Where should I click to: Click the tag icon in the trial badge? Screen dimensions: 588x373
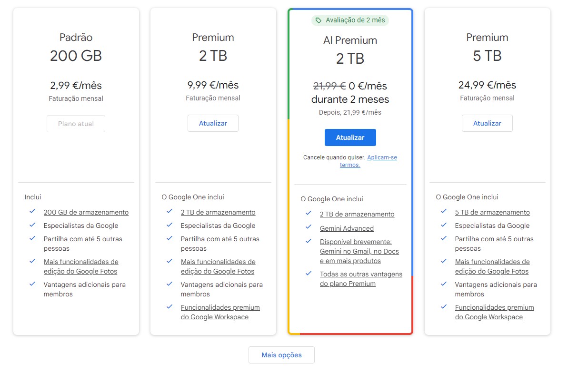(x=319, y=20)
